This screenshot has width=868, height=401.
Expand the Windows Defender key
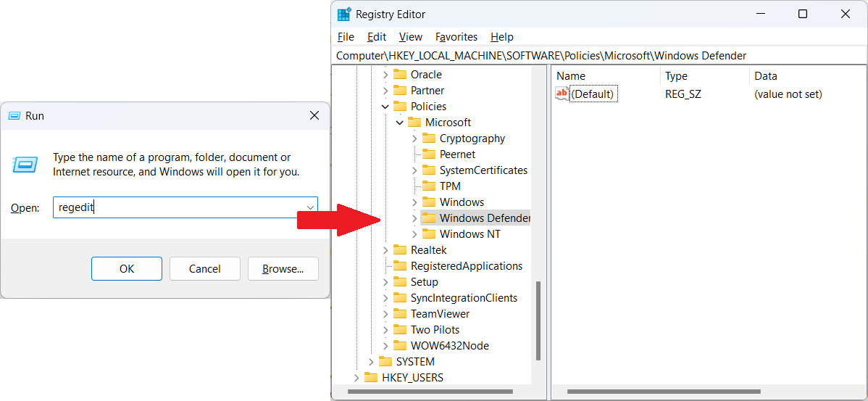tap(414, 218)
